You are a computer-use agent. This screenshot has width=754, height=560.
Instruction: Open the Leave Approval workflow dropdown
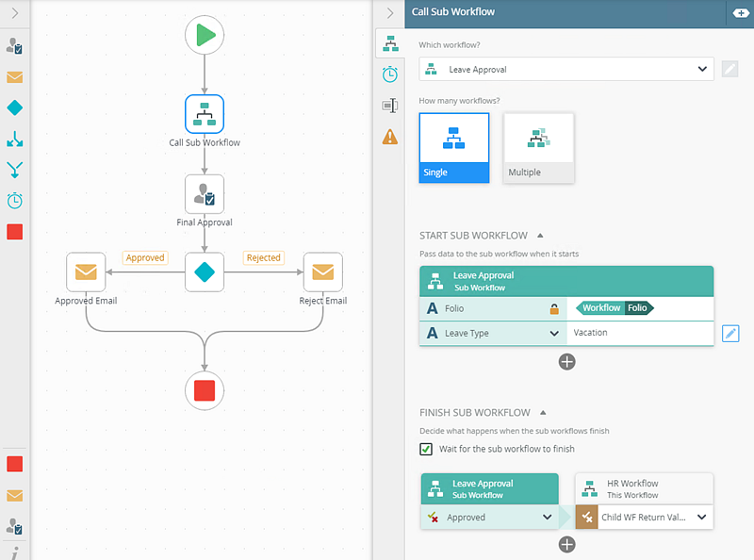(565, 69)
